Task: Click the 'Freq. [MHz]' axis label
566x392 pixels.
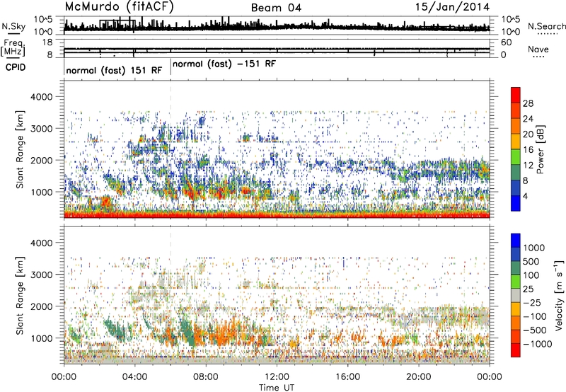Action: (13, 47)
